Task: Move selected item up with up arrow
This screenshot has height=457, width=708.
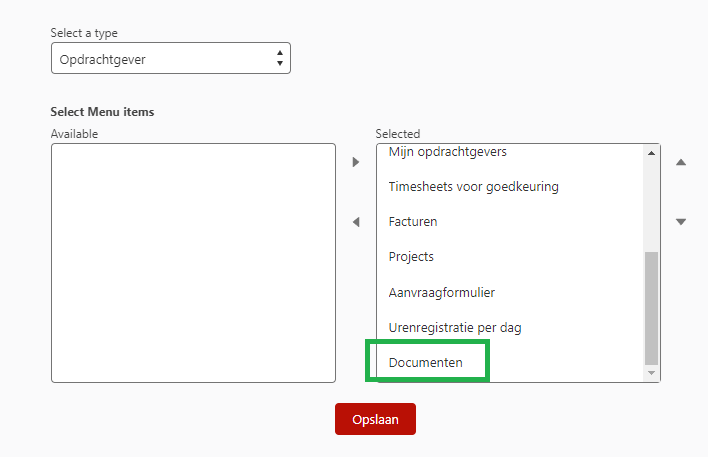Action: pyautogui.click(x=681, y=162)
